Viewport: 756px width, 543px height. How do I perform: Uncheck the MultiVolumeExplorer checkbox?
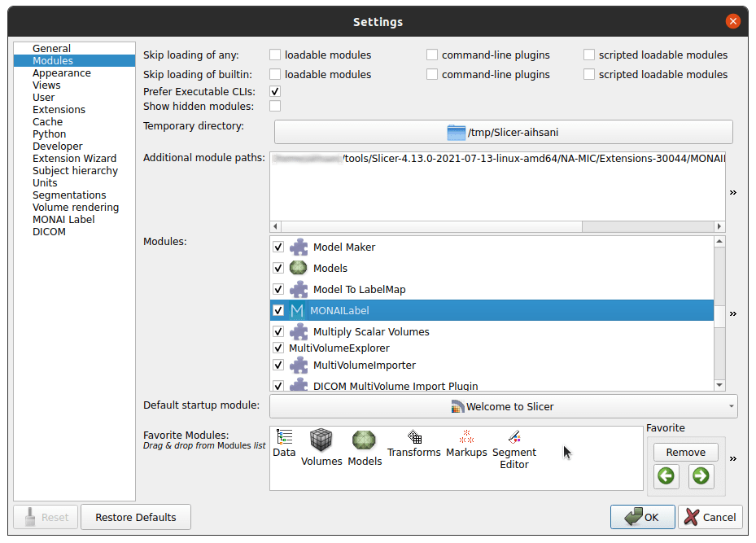tap(278, 348)
